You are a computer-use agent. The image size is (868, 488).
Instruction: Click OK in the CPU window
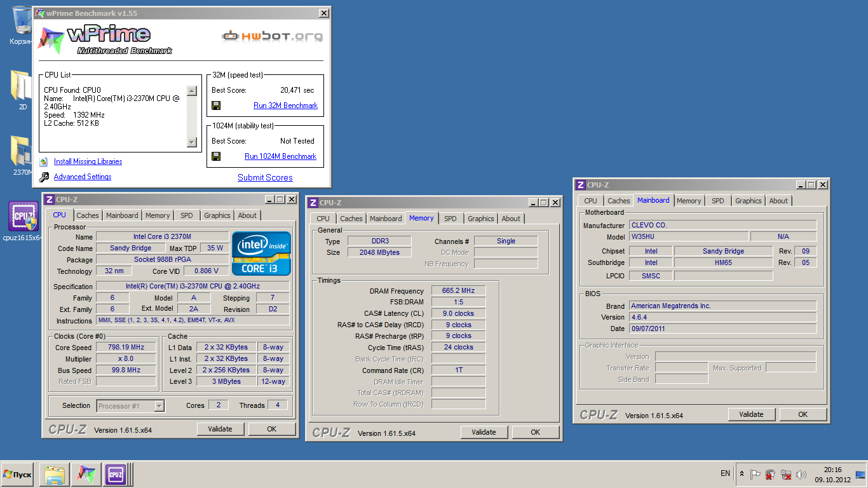point(272,429)
